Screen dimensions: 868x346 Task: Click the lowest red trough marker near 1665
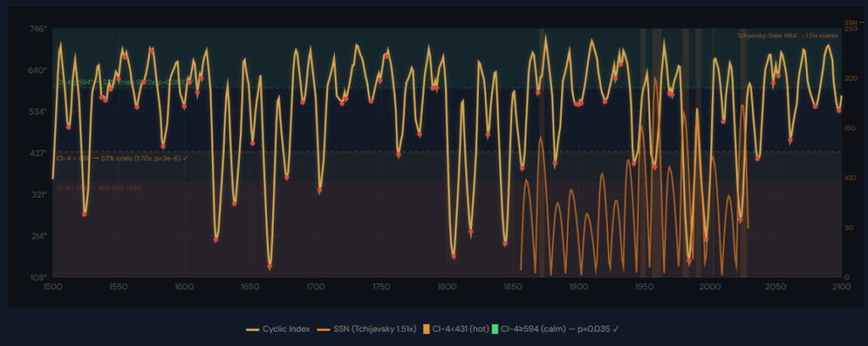(270, 266)
